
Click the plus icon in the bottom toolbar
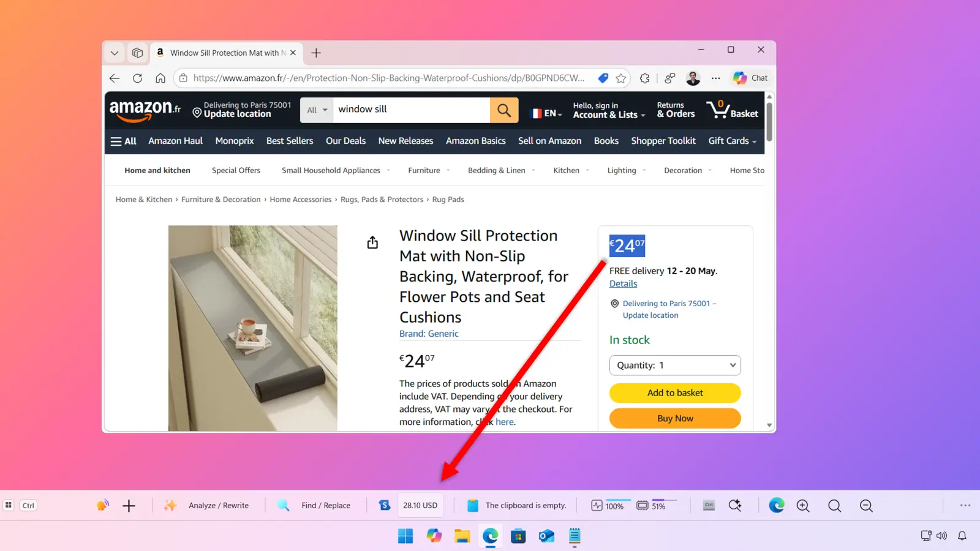(129, 506)
